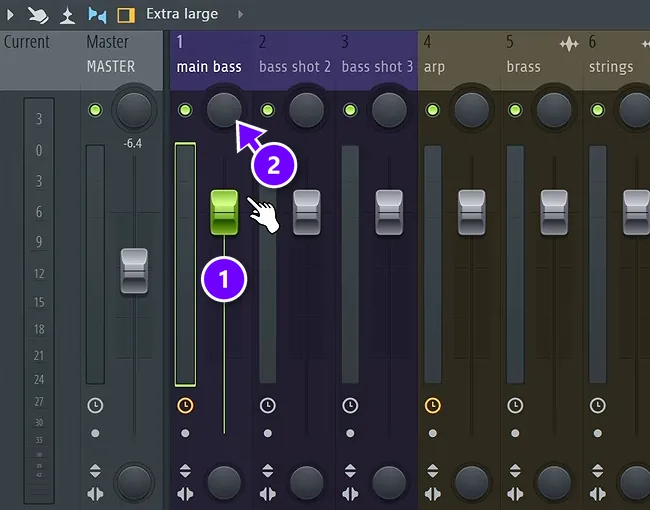Click the multi-touch hand icon in toolbar
Image resolution: width=650 pixels, height=510 pixels.
38,15
